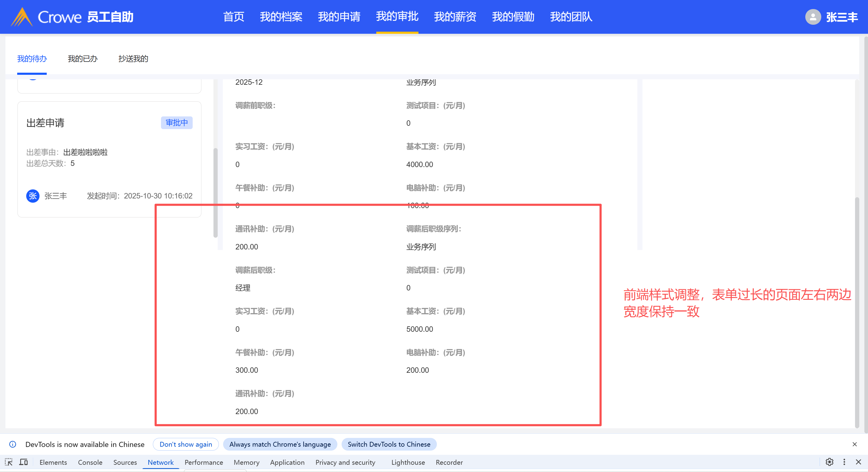868x472 pixels.
Task: Open the DevTools settings gear
Action: click(x=829, y=462)
